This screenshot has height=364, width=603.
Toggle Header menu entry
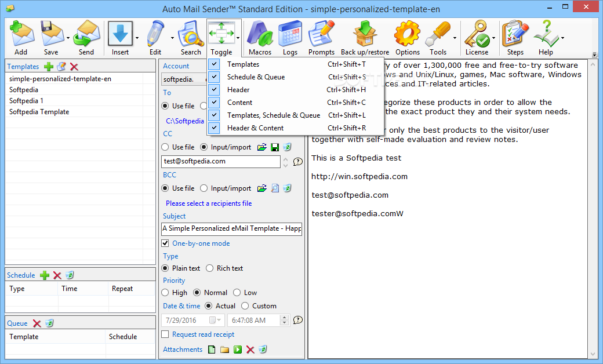tap(295, 90)
